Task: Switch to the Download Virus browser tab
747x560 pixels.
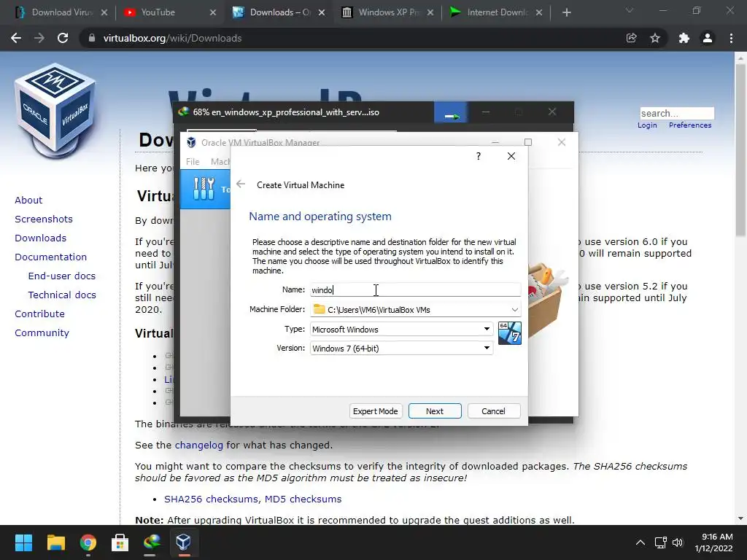Action: (61, 12)
